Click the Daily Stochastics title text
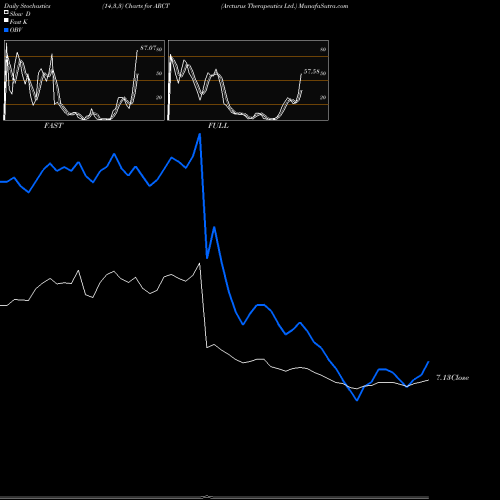Image resolution: width=500 pixels, height=500 pixels. point(27,6)
